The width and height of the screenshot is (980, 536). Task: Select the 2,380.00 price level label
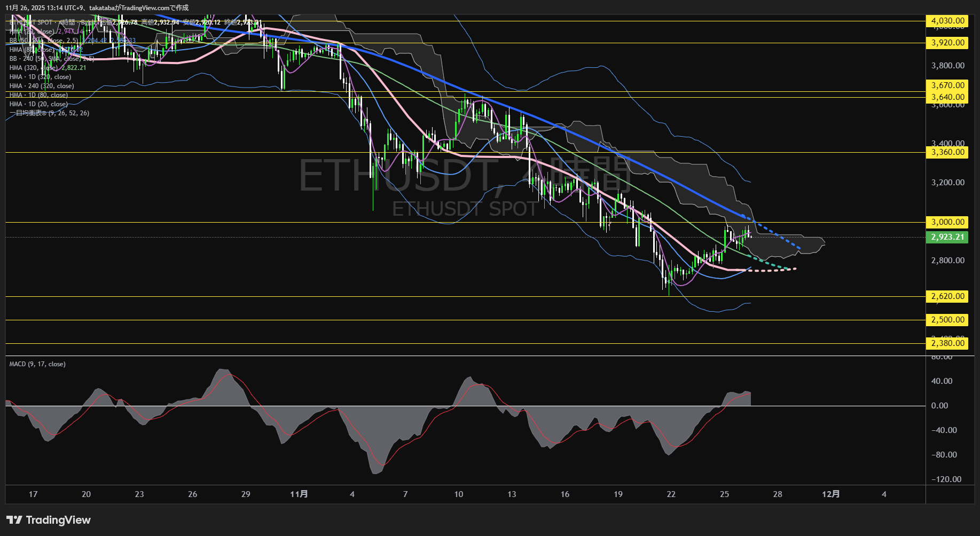pyautogui.click(x=947, y=343)
